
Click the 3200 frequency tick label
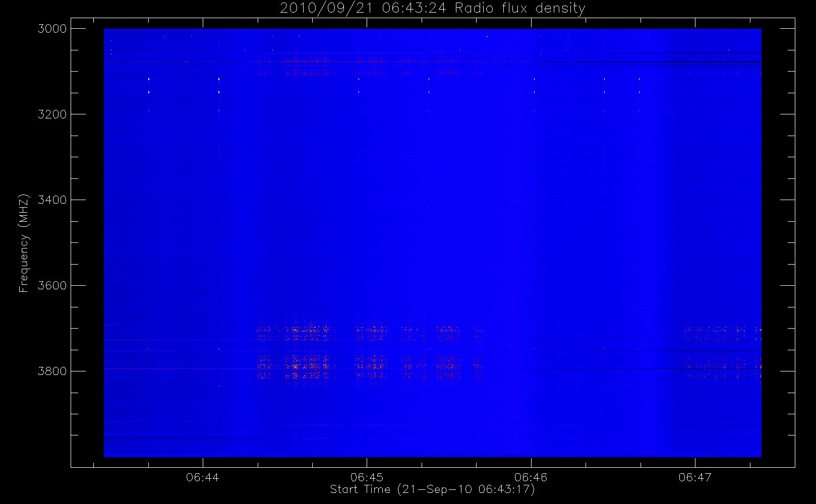click(52, 114)
